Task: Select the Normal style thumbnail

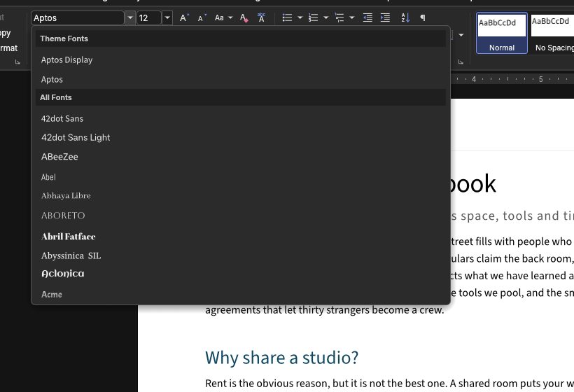Action: click(x=501, y=34)
